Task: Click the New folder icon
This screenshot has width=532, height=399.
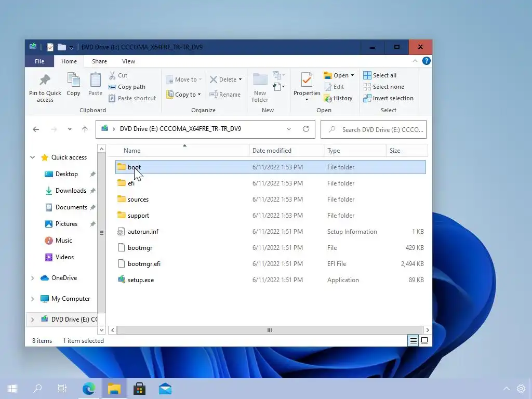Action: (260, 79)
